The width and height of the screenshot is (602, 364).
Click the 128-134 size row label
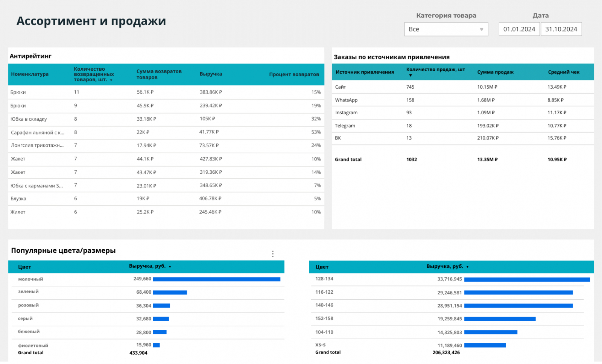tap(324, 279)
